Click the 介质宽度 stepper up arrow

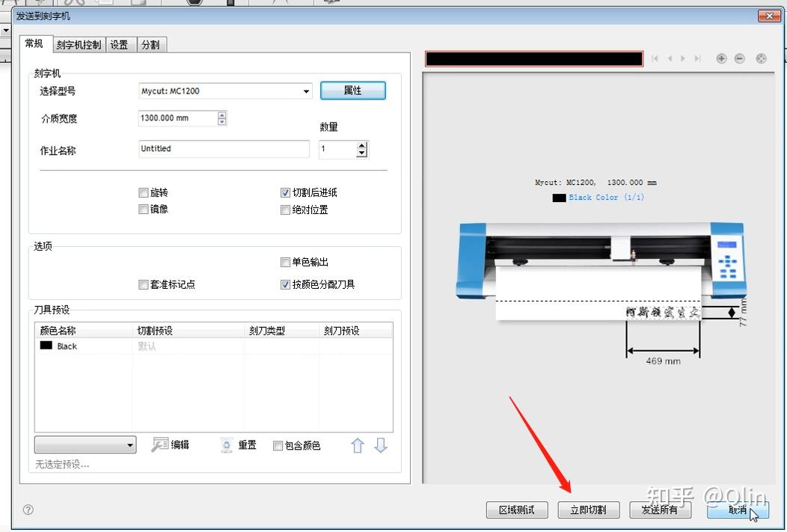221,114
